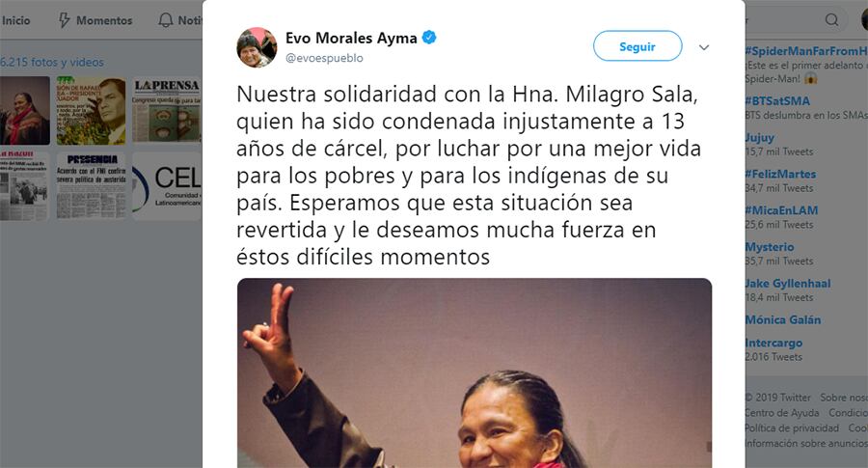Follow the account with Seguir button
This screenshot has width=868, height=468.
637,46
